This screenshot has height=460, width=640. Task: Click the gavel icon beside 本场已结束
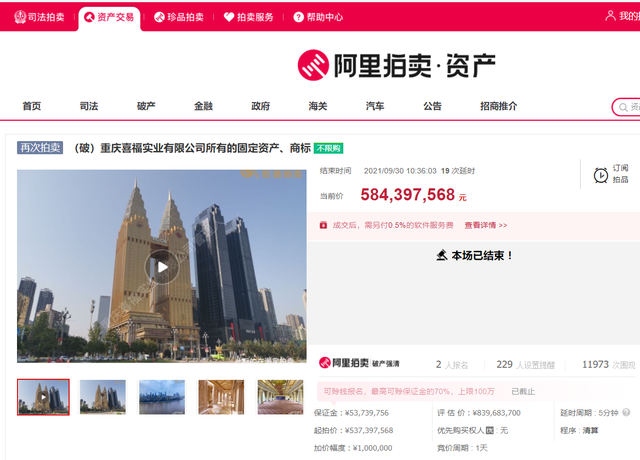442,256
